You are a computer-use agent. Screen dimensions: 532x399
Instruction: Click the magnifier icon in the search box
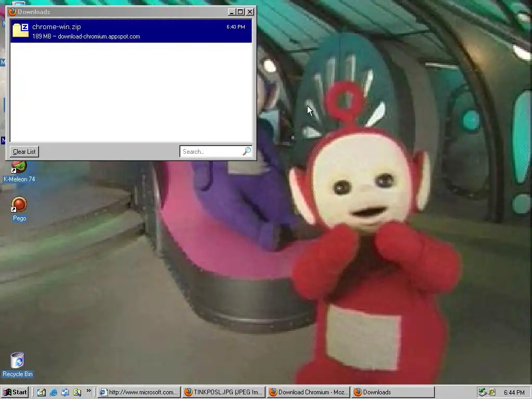pos(247,151)
